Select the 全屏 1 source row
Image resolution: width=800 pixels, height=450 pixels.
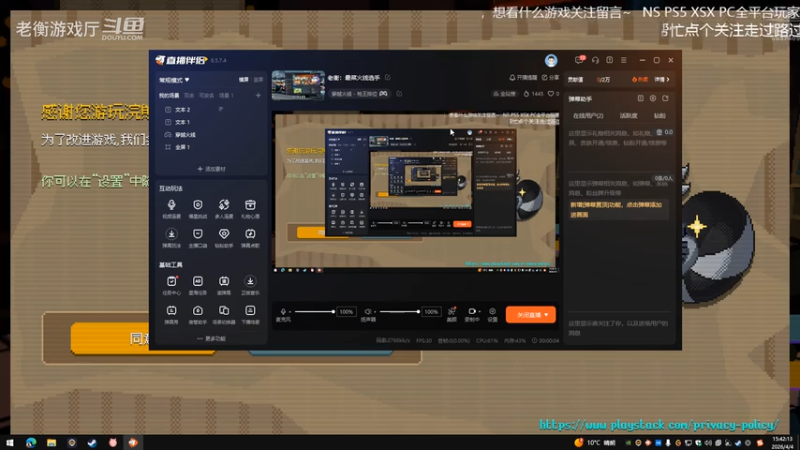[x=211, y=147]
